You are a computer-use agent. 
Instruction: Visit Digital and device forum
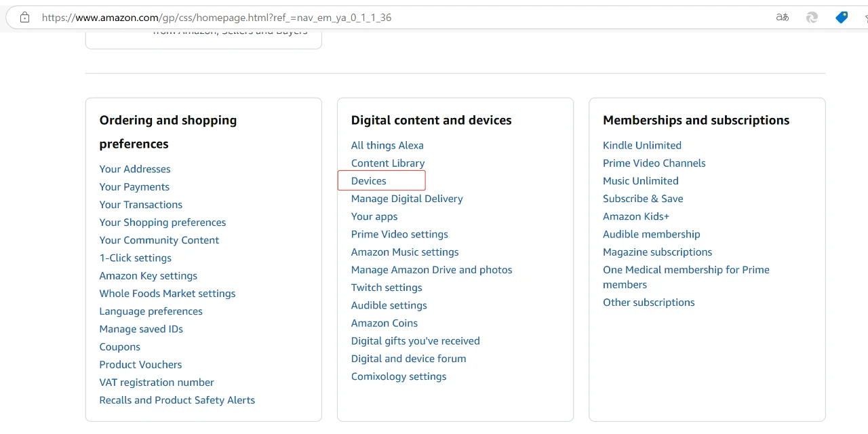tap(409, 358)
